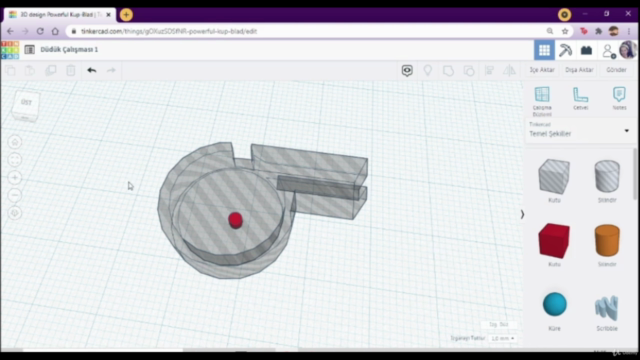Image resolution: width=640 pixels, height=360 pixels.
Task: Open the Blocks pickaxe view
Action: point(565,50)
